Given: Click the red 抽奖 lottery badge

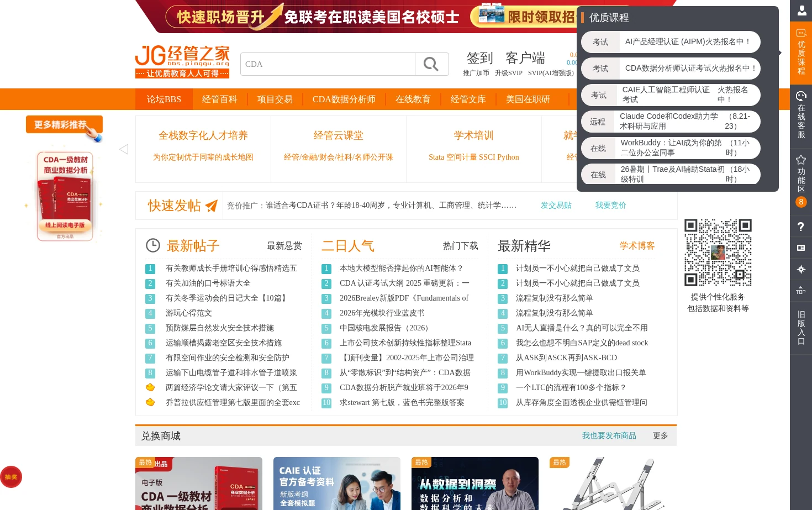Looking at the screenshot, I should click(10, 477).
